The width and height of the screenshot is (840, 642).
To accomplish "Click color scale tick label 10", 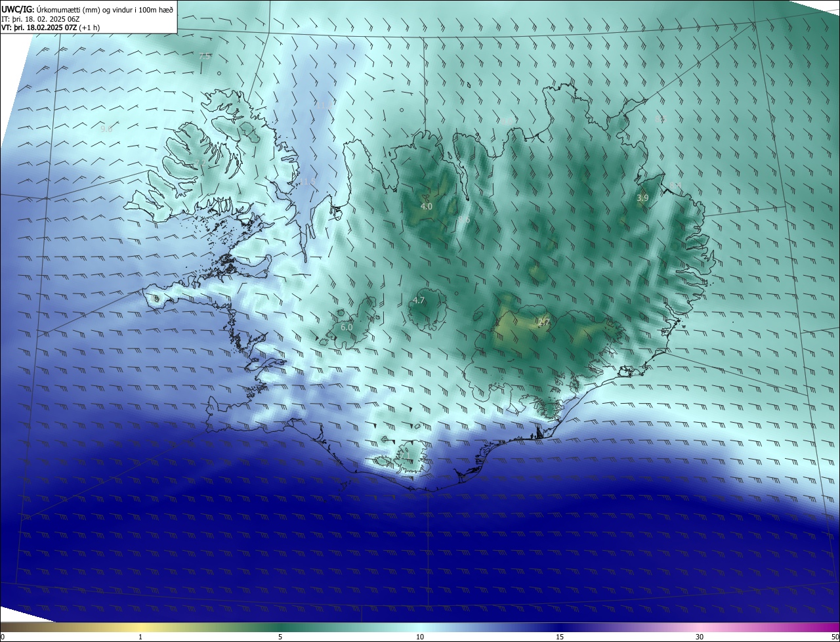I will [x=420, y=637].
